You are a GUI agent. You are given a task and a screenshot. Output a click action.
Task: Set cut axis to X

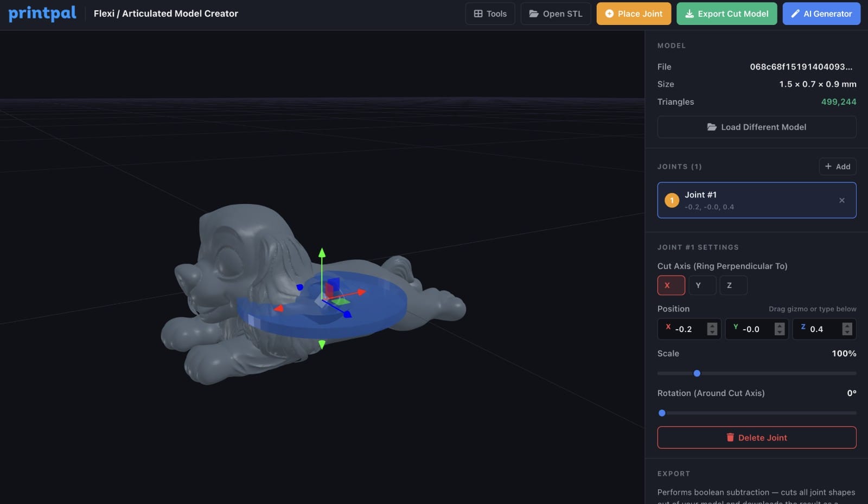click(671, 285)
